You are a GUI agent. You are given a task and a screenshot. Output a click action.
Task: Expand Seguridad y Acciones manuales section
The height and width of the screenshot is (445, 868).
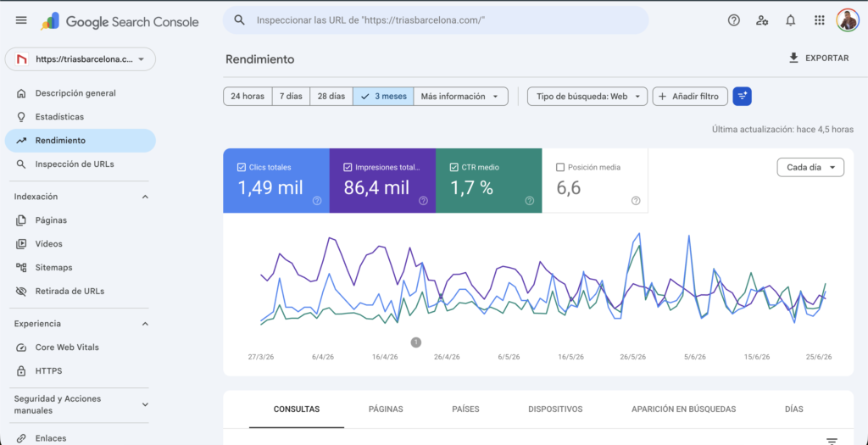pyautogui.click(x=145, y=404)
